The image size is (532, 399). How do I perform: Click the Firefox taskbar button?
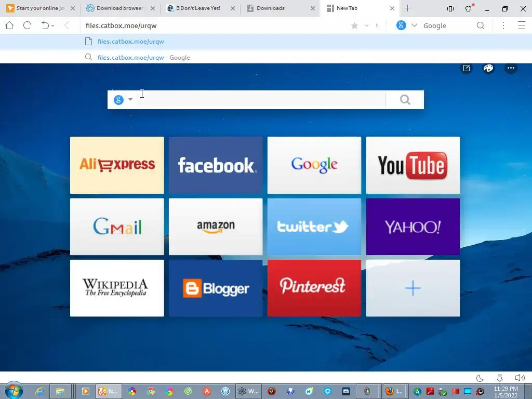pyautogui.click(x=394, y=391)
